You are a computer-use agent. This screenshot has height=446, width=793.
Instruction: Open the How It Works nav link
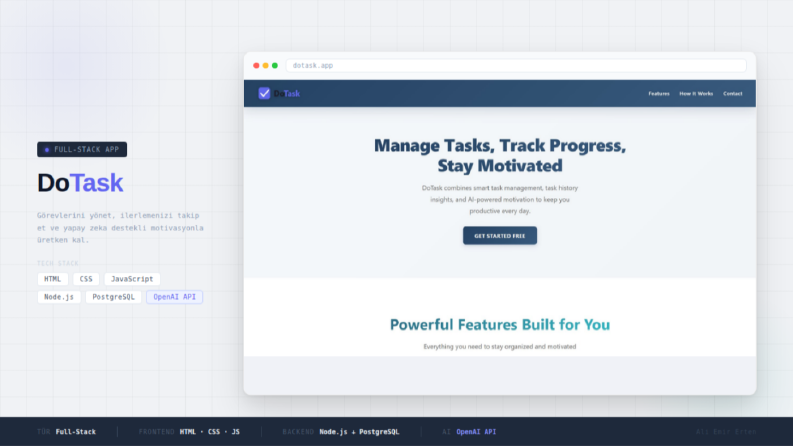[696, 94]
